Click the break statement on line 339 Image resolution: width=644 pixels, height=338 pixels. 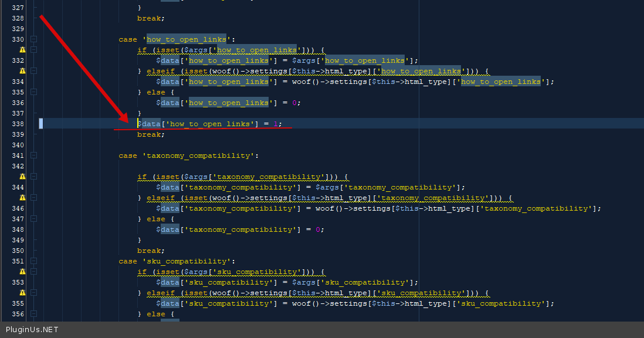tap(150, 134)
